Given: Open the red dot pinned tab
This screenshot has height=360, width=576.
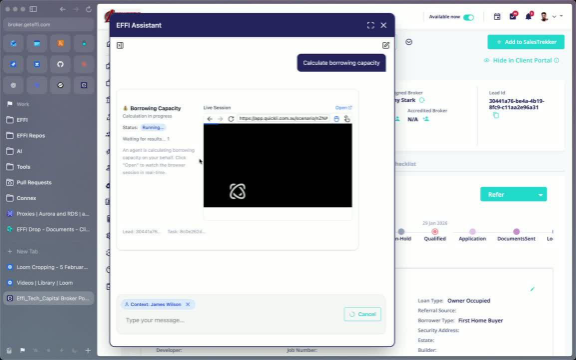Looking at the screenshot, I should [84, 64].
